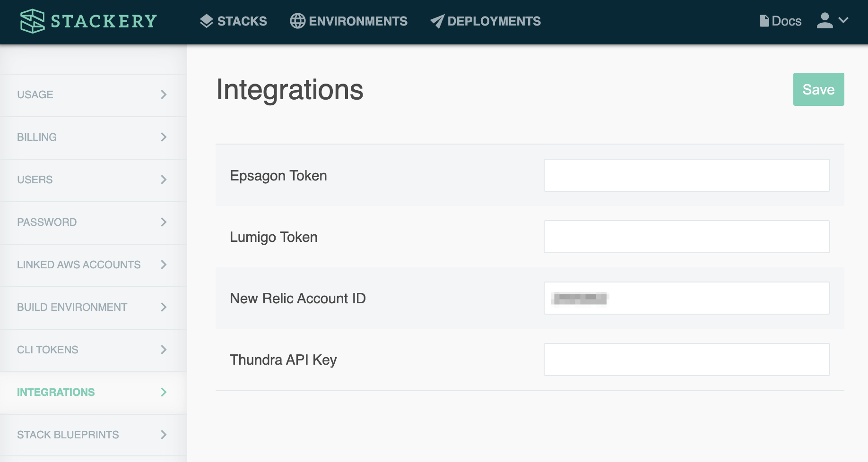Open the USERS settings section
Viewport: 868px width, 462px height.
coord(94,180)
